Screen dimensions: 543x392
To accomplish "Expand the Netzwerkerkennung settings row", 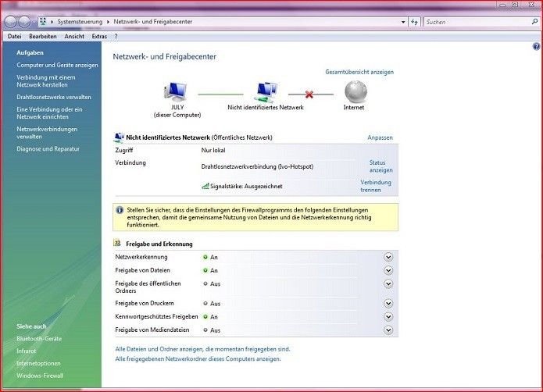I will (388, 257).
